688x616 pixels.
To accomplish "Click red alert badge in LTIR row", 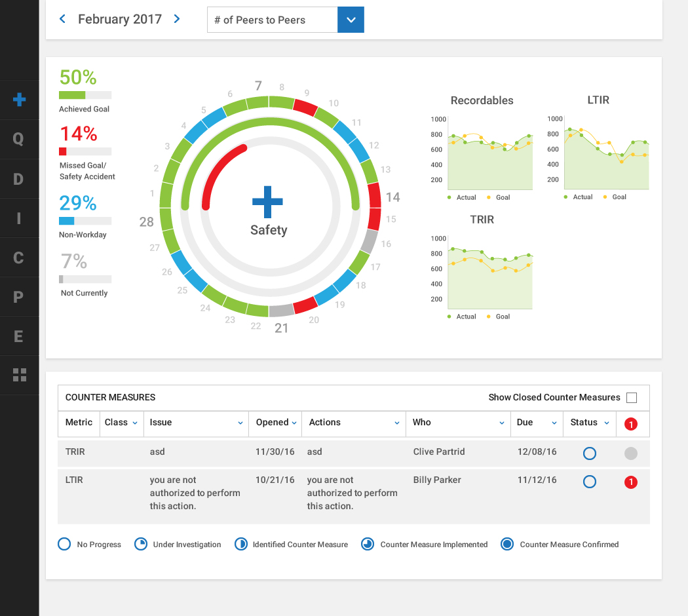I will click(630, 482).
